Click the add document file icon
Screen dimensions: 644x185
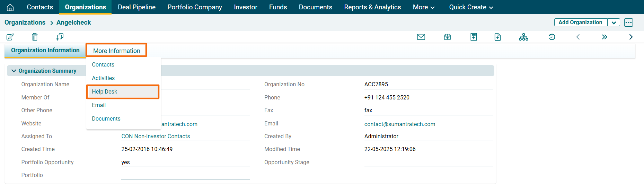tap(497, 37)
